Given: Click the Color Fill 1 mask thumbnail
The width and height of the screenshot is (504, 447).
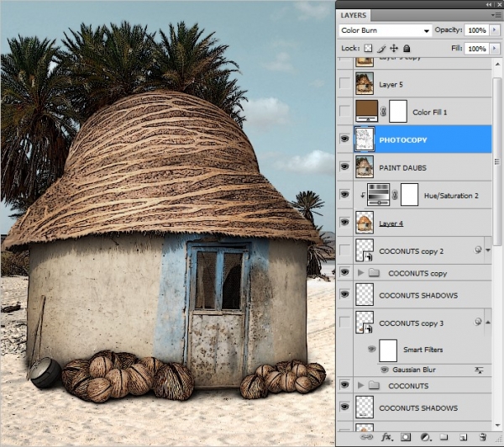Looking at the screenshot, I should [x=398, y=111].
